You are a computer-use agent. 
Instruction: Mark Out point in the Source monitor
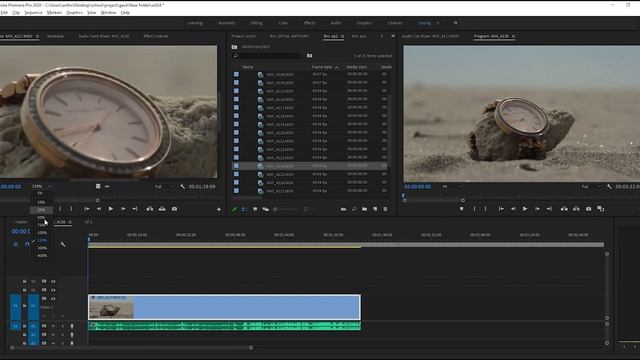[x=71, y=209]
